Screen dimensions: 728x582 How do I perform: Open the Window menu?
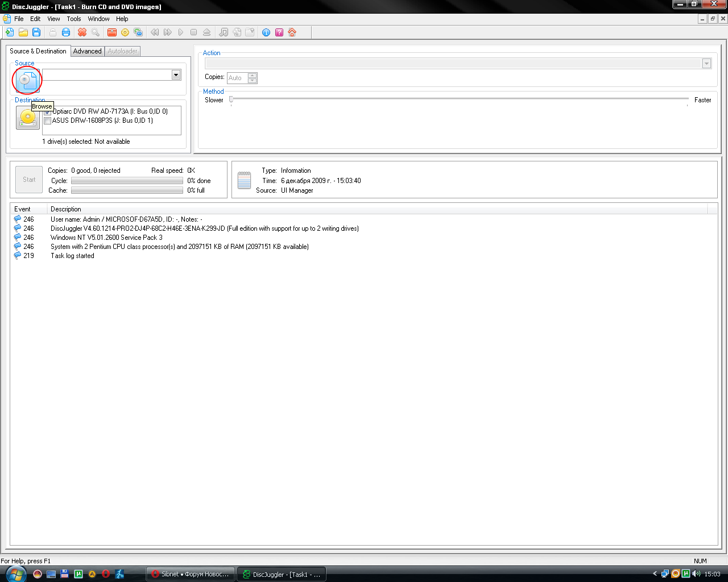[x=98, y=19]
